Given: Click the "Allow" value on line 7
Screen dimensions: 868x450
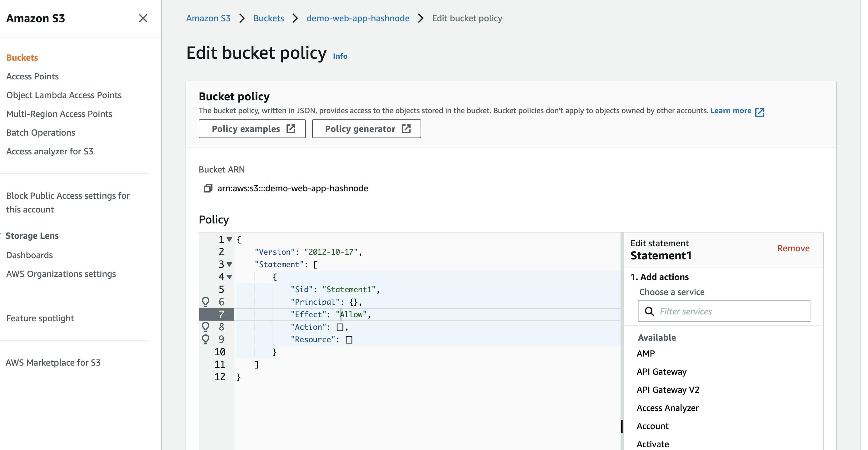Looking at the screenshot, I should pyautogui.click(x=351, y=314).
